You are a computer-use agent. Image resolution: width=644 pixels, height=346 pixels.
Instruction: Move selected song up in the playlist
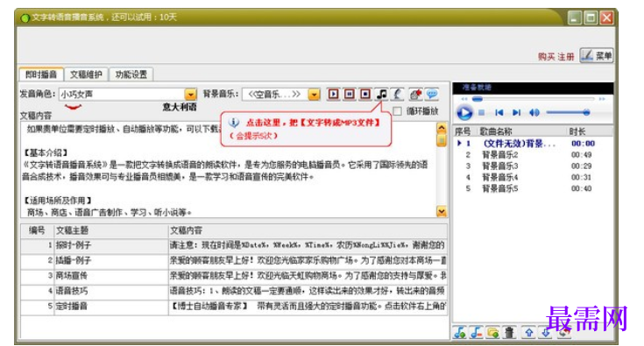pyautogui.click(x=529, y=333)
